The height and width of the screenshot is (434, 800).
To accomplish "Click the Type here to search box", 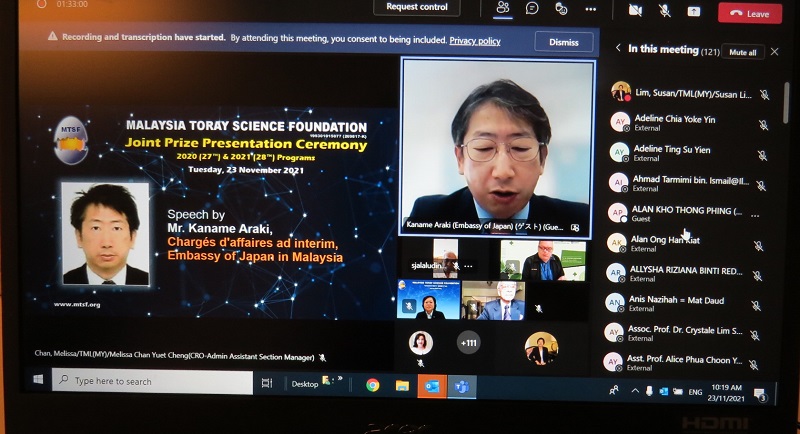I will (x=153, y=382).
